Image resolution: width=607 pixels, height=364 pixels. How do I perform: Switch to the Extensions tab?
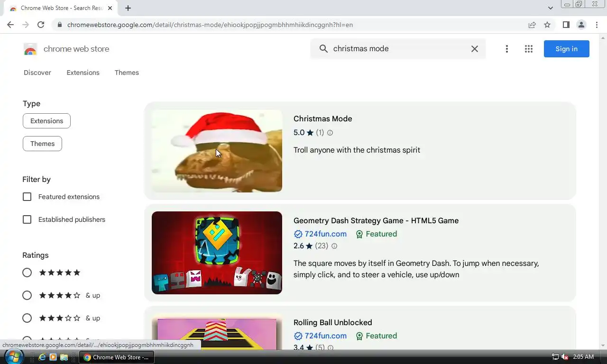[83, 73]
